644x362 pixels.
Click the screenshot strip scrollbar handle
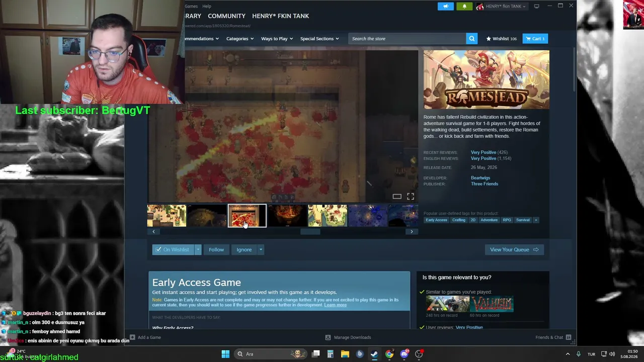pyautogui.click(x=310, y=231)
